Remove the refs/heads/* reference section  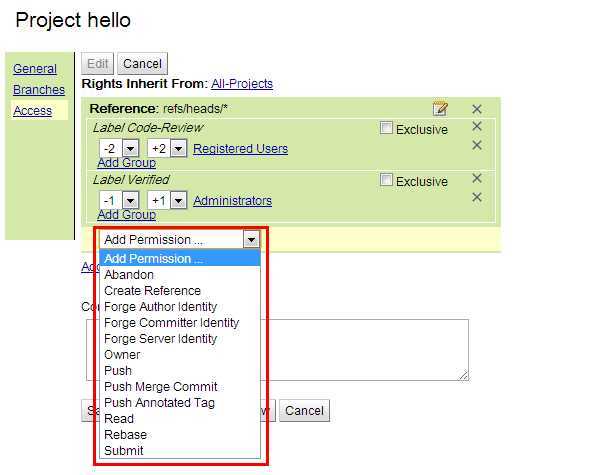coord(477,109)
